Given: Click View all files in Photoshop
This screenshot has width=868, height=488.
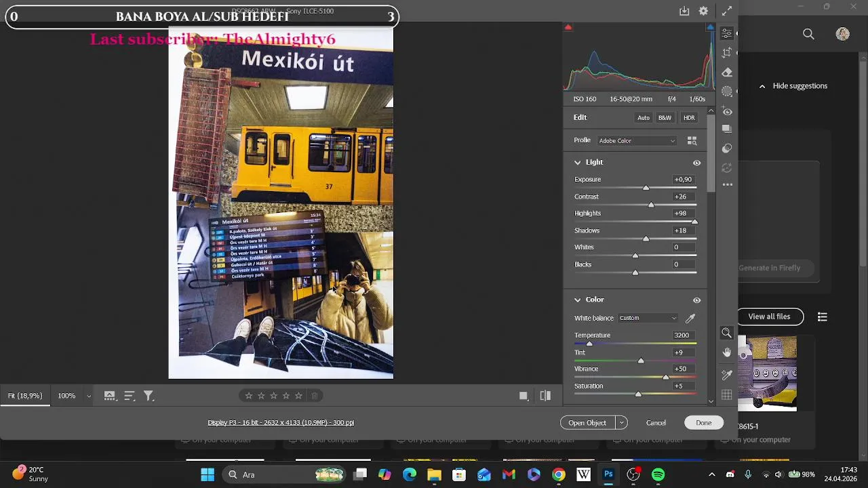Looking at the screenshot, I should [x=769, y=317].
